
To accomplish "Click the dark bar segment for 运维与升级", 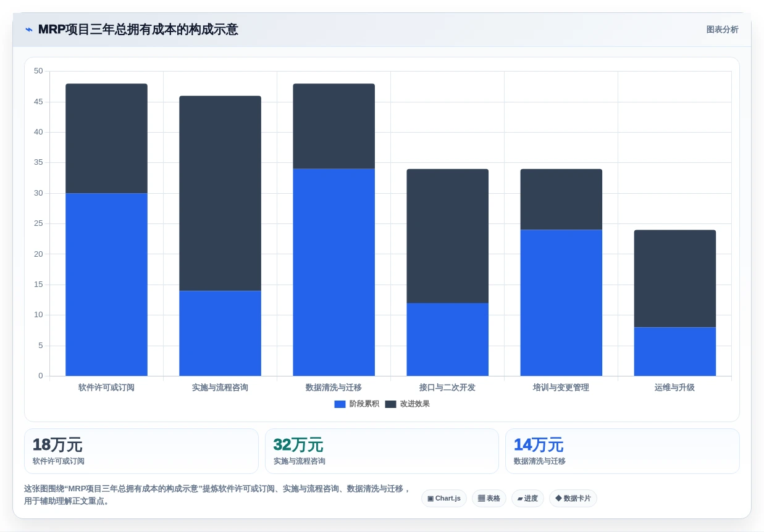I will click(674, 278).
